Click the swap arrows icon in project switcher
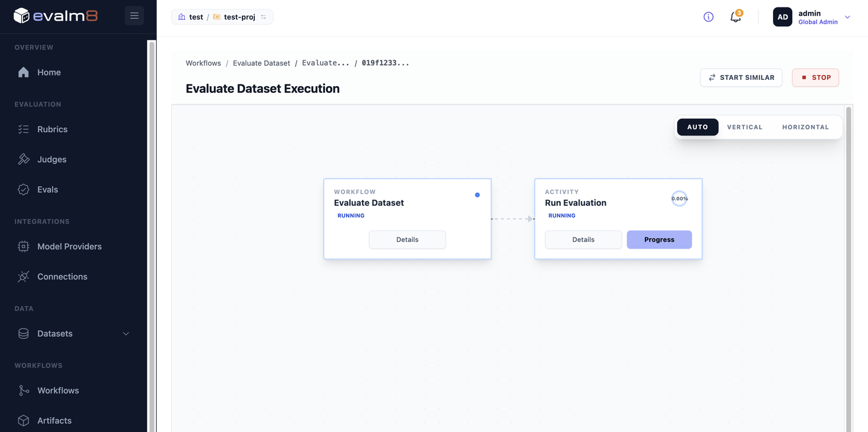 [263, 17]
